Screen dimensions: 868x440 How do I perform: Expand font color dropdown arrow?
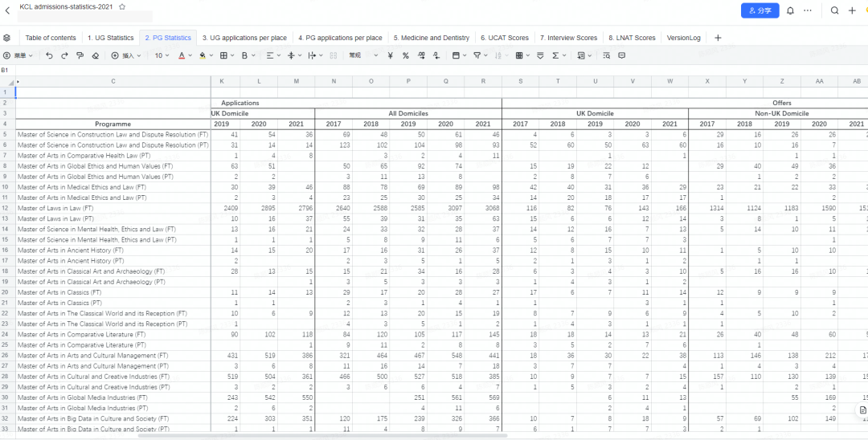click(190, 55)
